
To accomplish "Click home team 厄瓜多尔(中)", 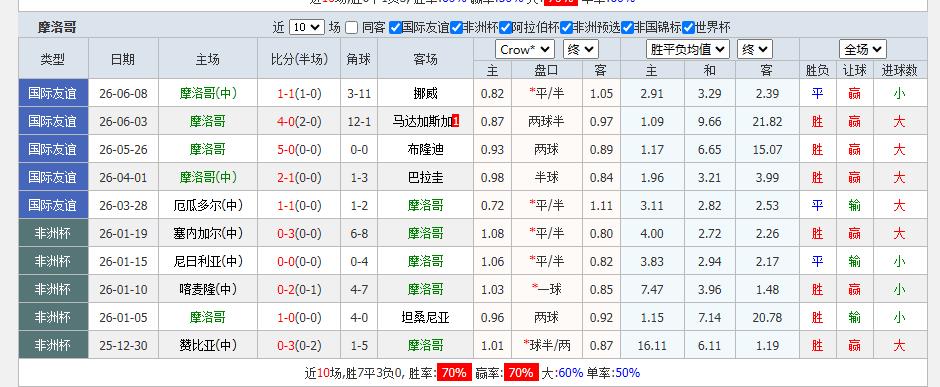I will (x=208, y=205).
